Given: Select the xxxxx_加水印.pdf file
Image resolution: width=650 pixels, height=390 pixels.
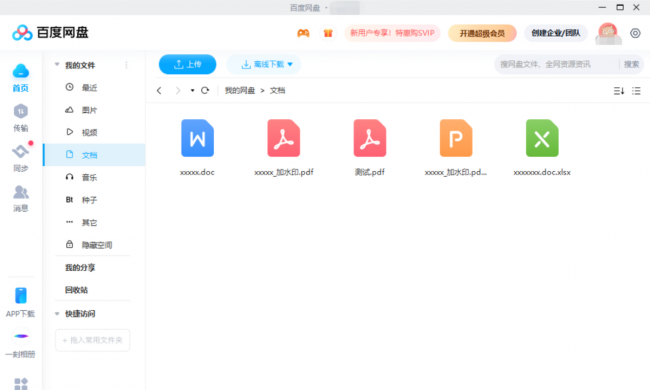Looking at the screenshot, I should click(x=284, y=138).
